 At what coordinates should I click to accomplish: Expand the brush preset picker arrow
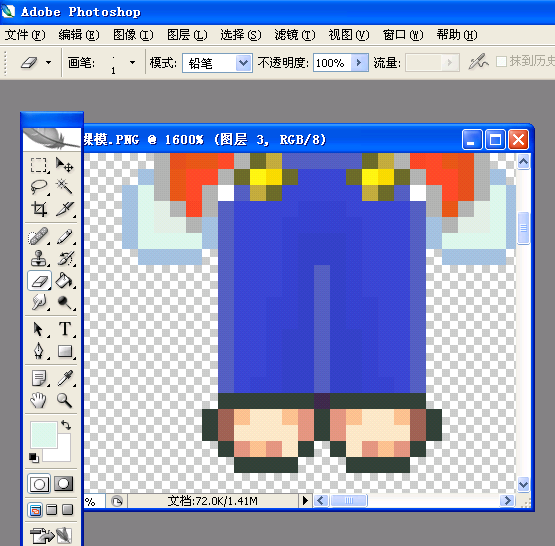pos(132,63)
